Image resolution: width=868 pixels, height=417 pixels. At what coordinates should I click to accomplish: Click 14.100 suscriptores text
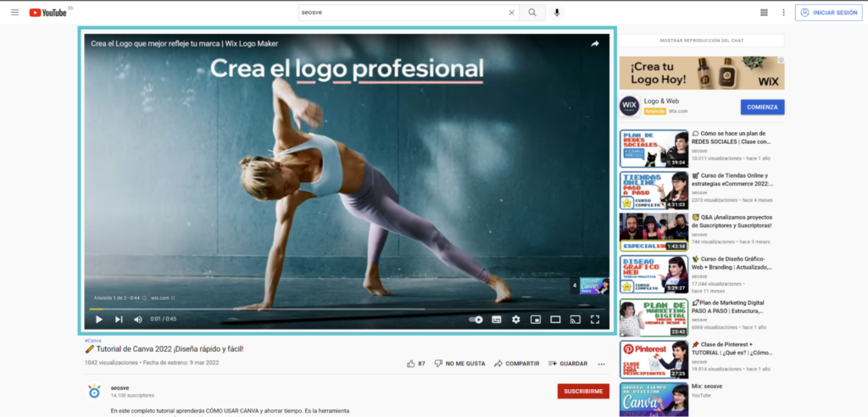[x=132, y=396]
